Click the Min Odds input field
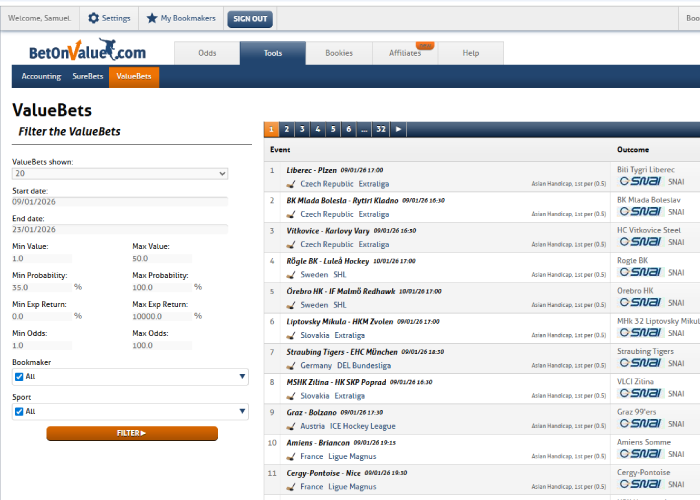Viewport: 700px width, 500px height. click(x=42, y=346)
